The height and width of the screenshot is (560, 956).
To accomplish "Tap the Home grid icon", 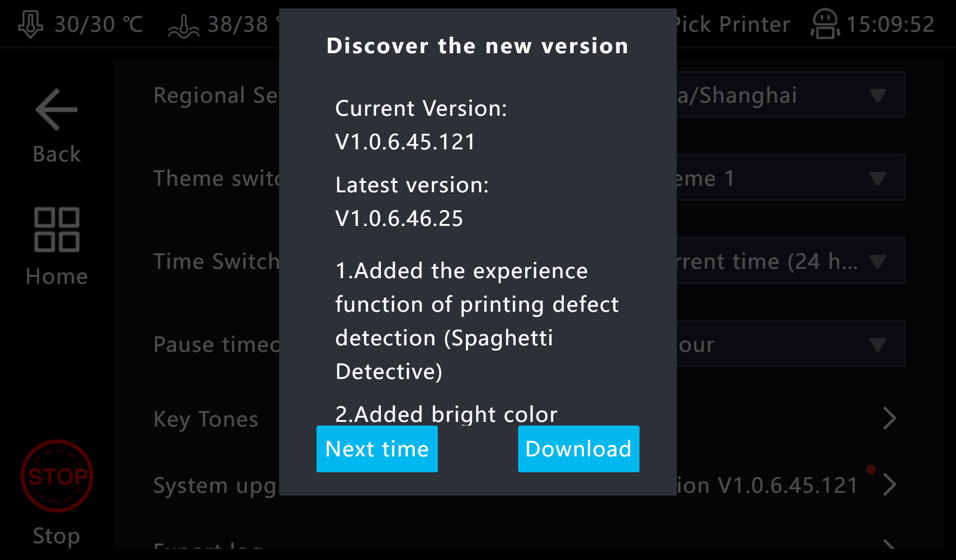I will (x=56, y=230).
